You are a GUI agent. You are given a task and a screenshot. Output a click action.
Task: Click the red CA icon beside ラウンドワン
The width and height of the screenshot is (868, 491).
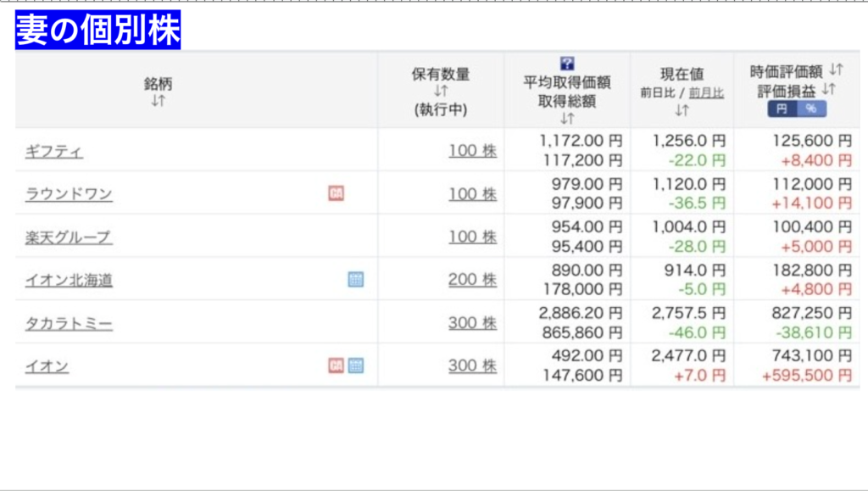tap(336, 193)
